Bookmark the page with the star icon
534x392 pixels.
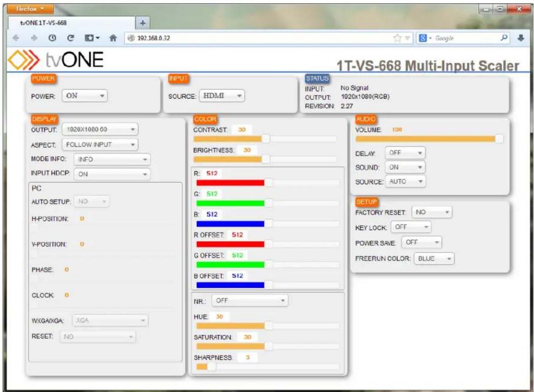[x=397, y=38]
